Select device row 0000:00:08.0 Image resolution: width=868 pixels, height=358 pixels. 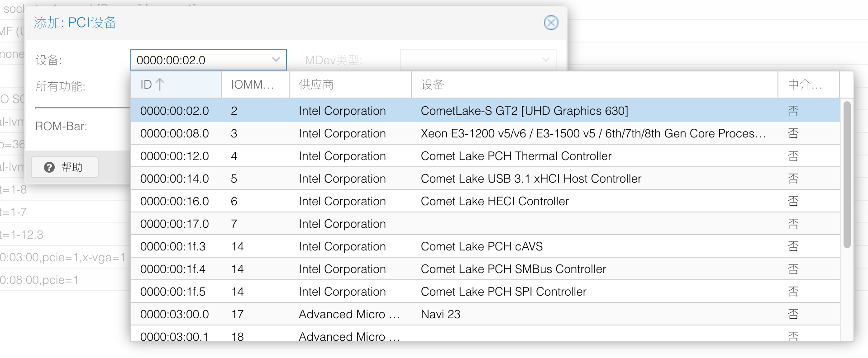[486, 133]
